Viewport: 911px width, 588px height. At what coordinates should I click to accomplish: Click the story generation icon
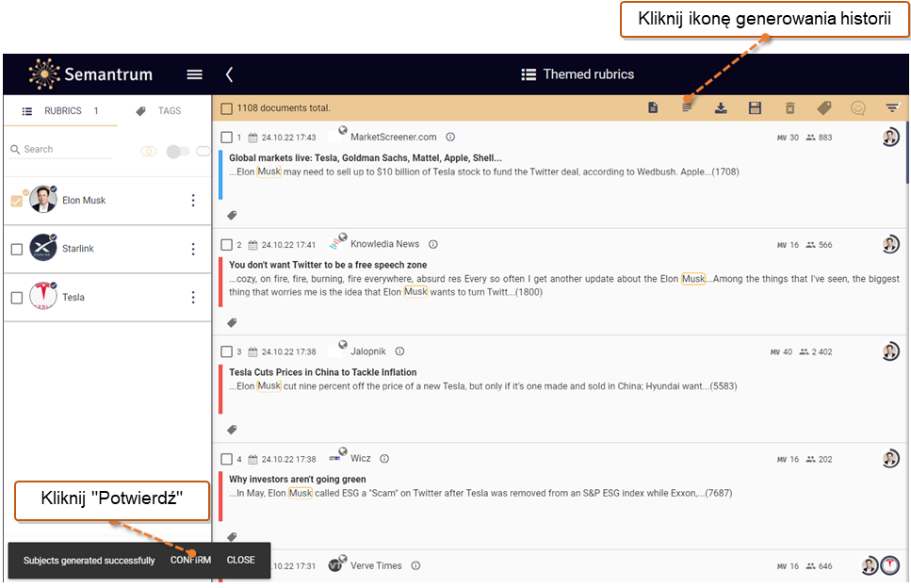687,107
